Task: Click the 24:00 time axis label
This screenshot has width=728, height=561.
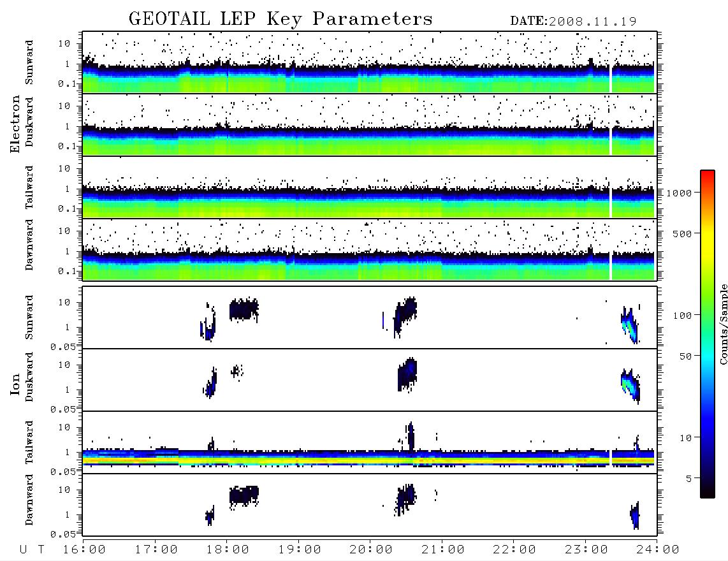Action: point(658,550)
